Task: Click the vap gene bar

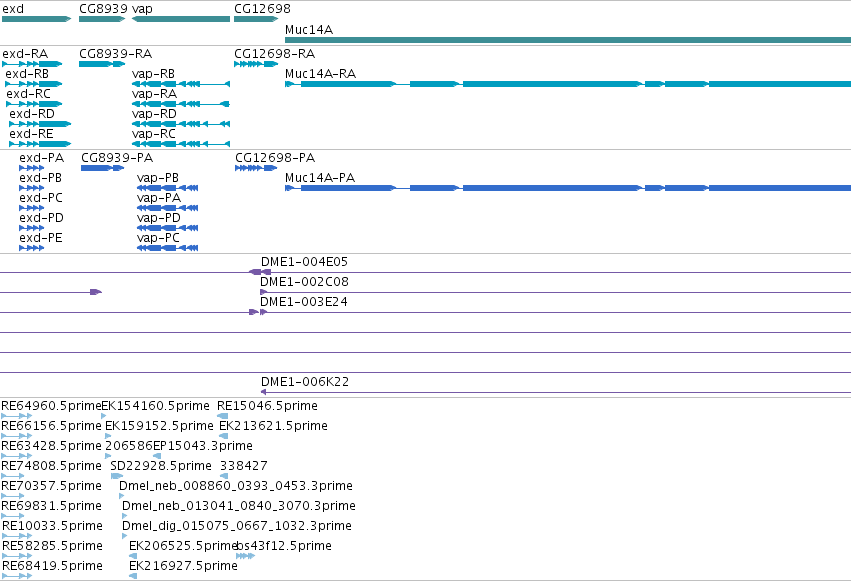Action: click(181, 19)
